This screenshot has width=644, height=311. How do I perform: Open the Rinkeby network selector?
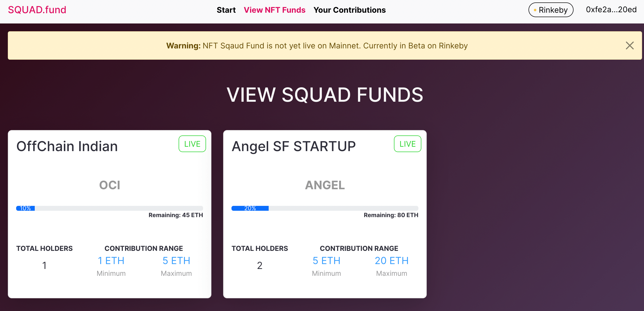(x=551, y=10)
